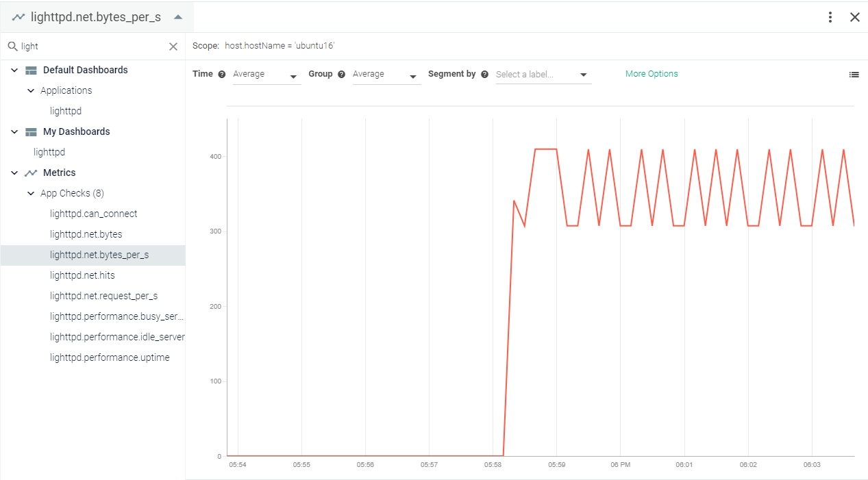Close the metric panel with X
This screenshot has width=868, height=480.
[855, 17]
